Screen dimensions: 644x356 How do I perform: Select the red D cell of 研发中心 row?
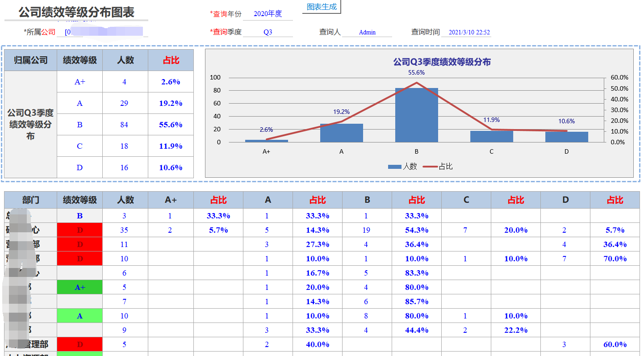point(79,230)
